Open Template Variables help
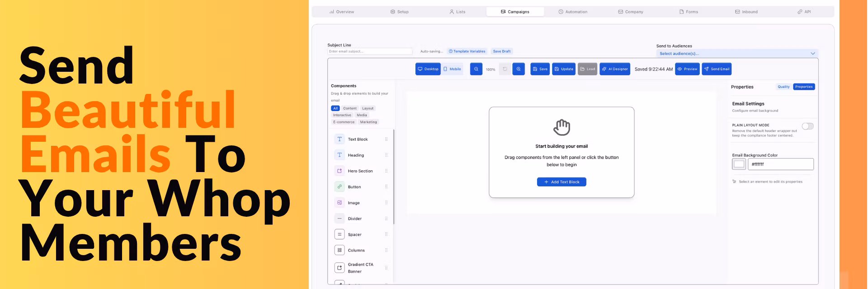This screenshot has height=289, width=868. tap(467, 51)
